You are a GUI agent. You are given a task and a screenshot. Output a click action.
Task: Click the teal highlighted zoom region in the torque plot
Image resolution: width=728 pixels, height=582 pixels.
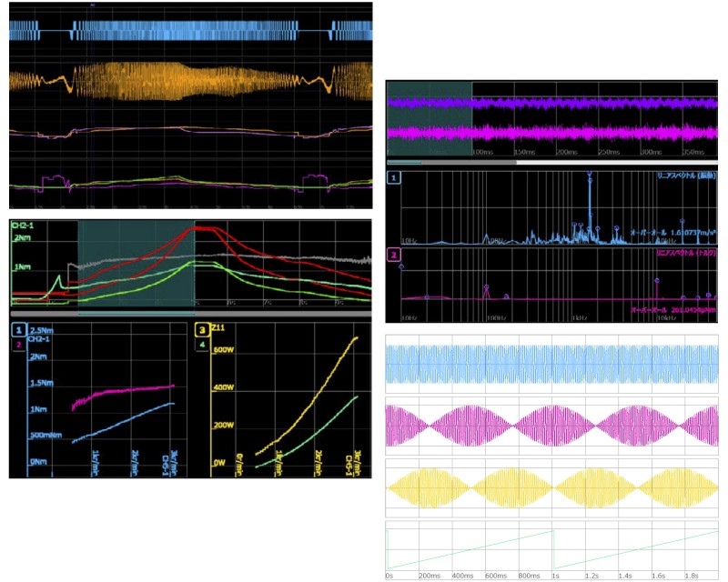136,263
